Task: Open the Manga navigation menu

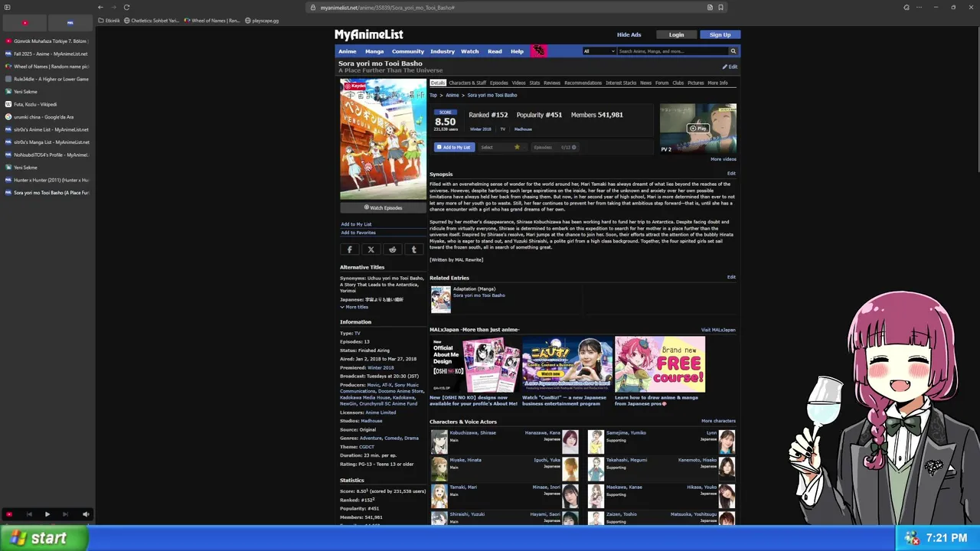Action: point(374,51)
